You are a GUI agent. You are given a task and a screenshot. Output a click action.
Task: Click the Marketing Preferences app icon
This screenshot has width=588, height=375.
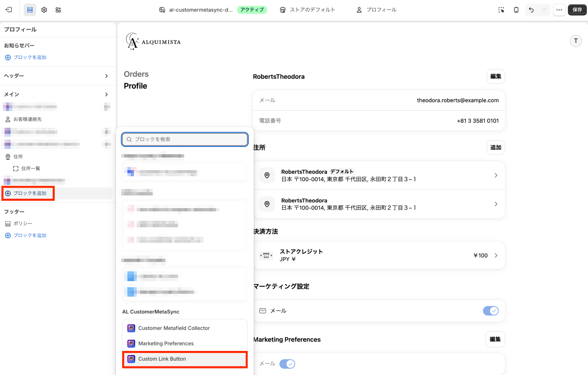pyautogui.click(x=131, y=344)
